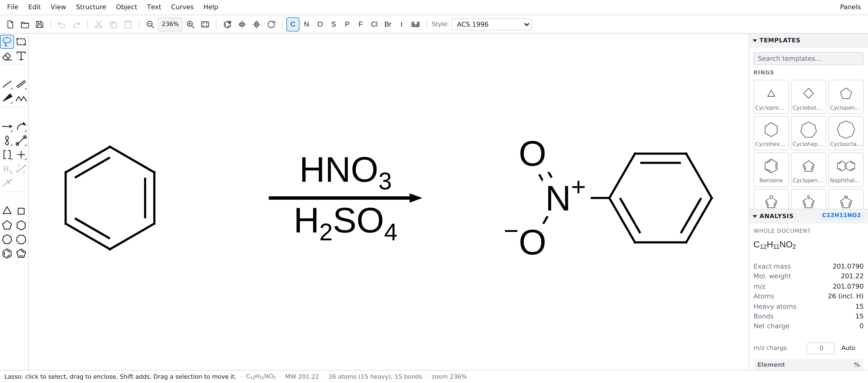Open the Object menu
Screen dimensions: 868x383
pos(127,7)
